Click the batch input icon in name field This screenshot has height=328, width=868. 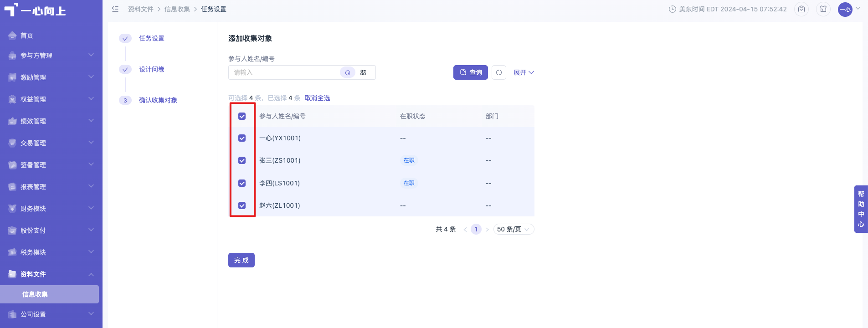(x=363, y=72)
